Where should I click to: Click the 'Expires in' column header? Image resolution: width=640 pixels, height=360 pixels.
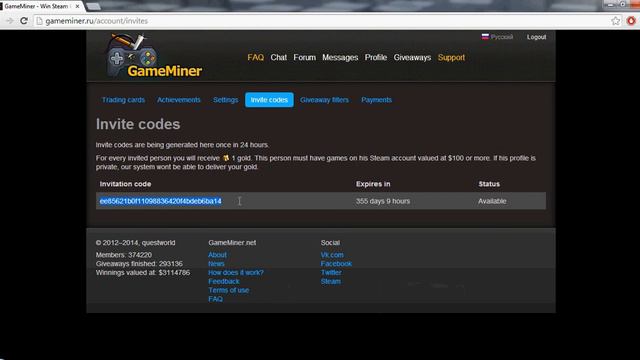373,184
